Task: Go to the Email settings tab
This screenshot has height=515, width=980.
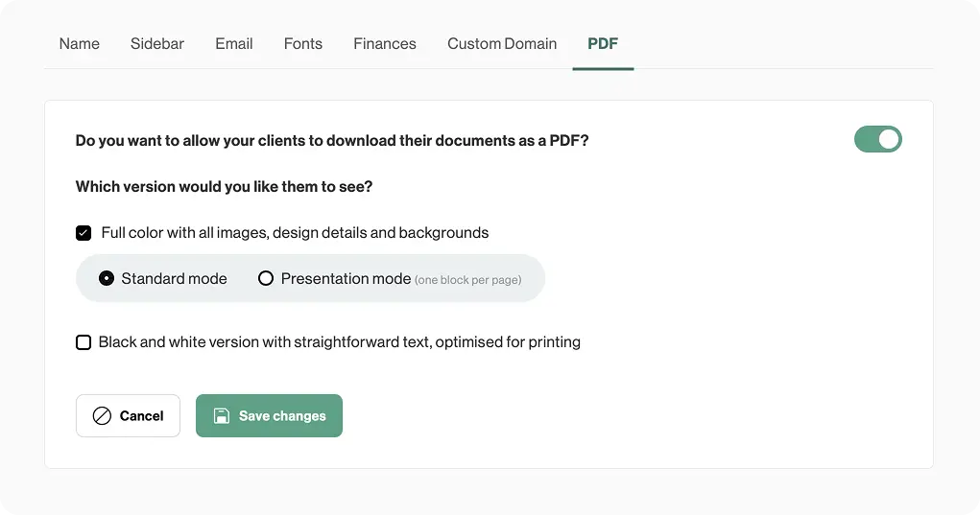Action: [234, 44]
